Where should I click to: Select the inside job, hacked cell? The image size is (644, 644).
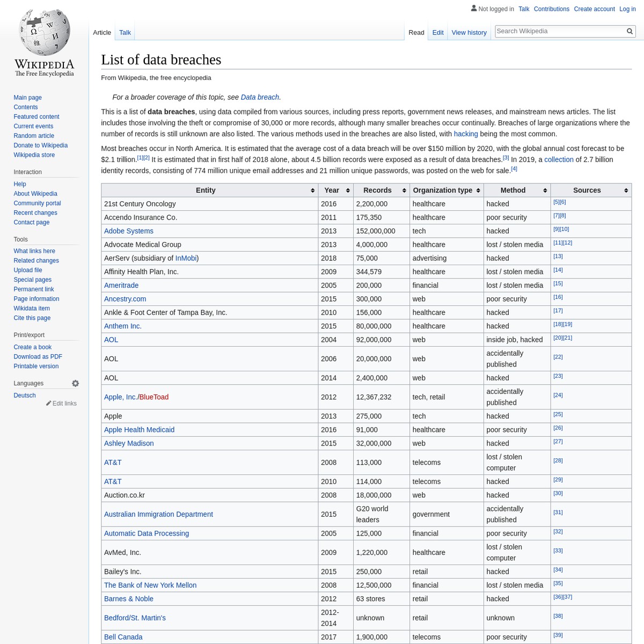click(517, 340)
